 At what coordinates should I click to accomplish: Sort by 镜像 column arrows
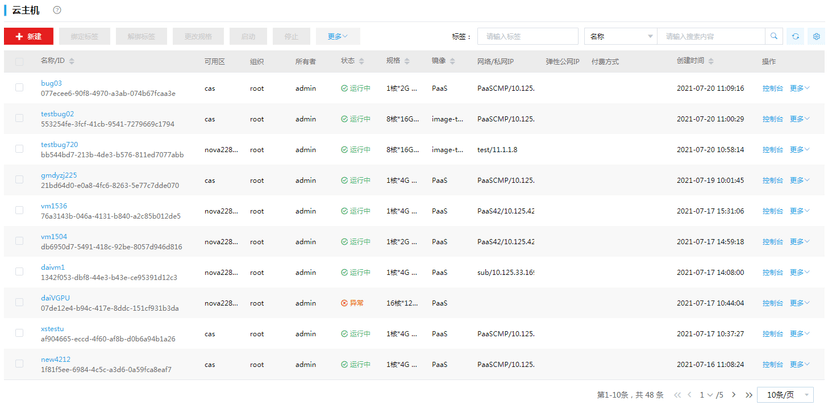[x=453, y=62]
